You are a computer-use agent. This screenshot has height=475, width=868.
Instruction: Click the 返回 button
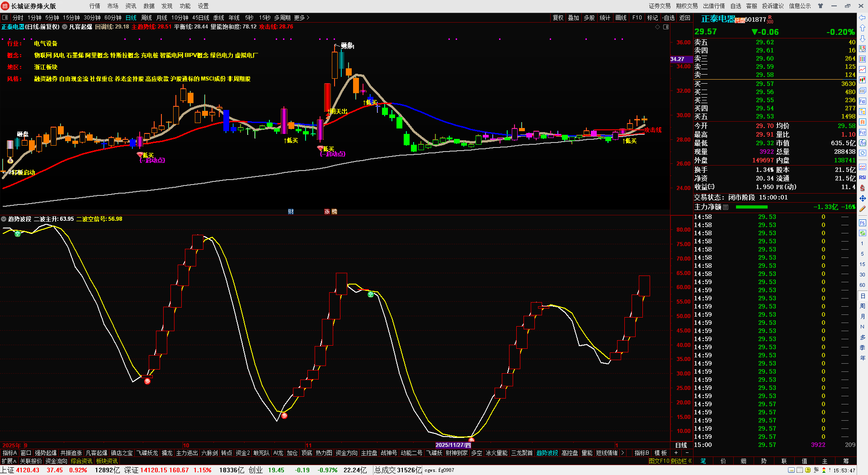tap(685, 18)
